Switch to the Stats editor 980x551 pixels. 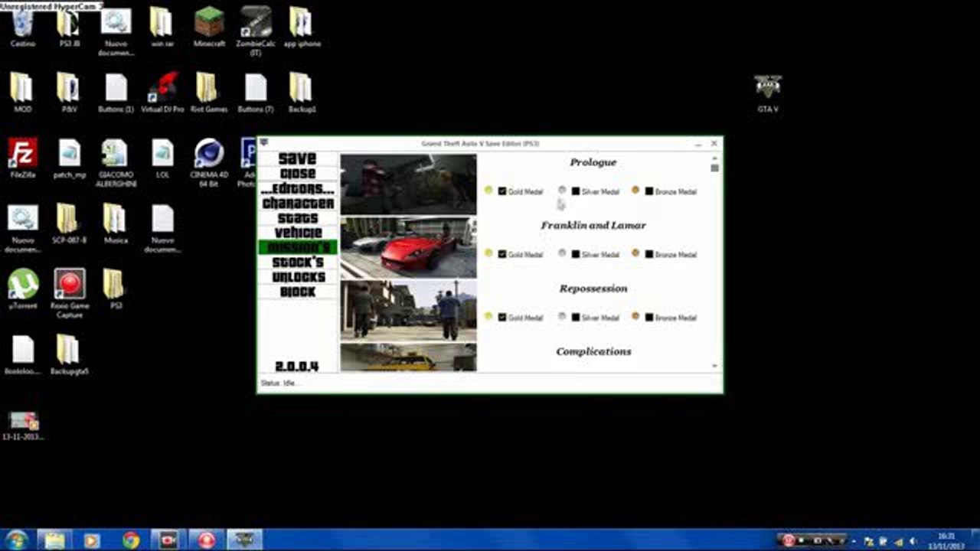pyautogui.click(x=298, y=218)
